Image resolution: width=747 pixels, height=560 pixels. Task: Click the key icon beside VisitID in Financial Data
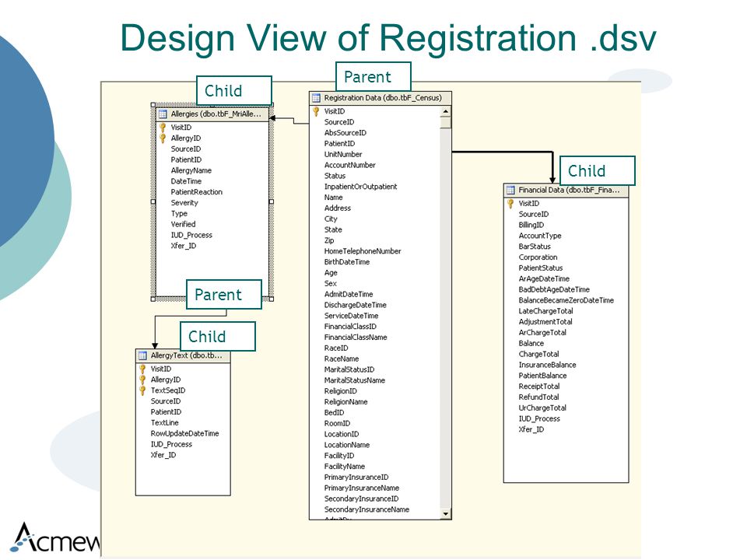(510, 204)
